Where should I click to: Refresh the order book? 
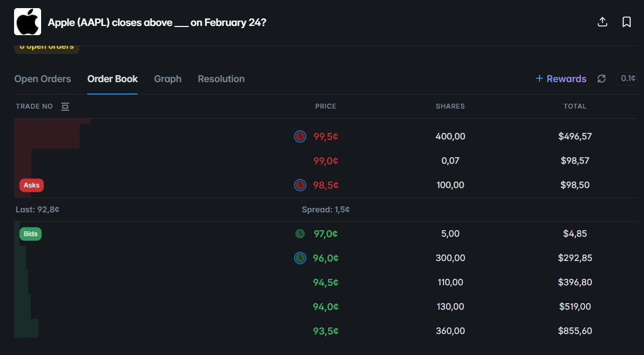click(601, 78)
